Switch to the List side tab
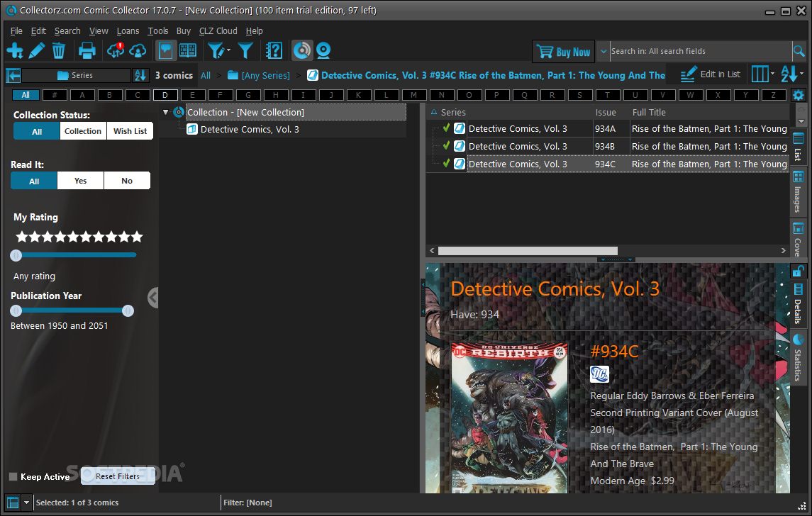This screenshot has height=516, width=812. pos(798,147)
